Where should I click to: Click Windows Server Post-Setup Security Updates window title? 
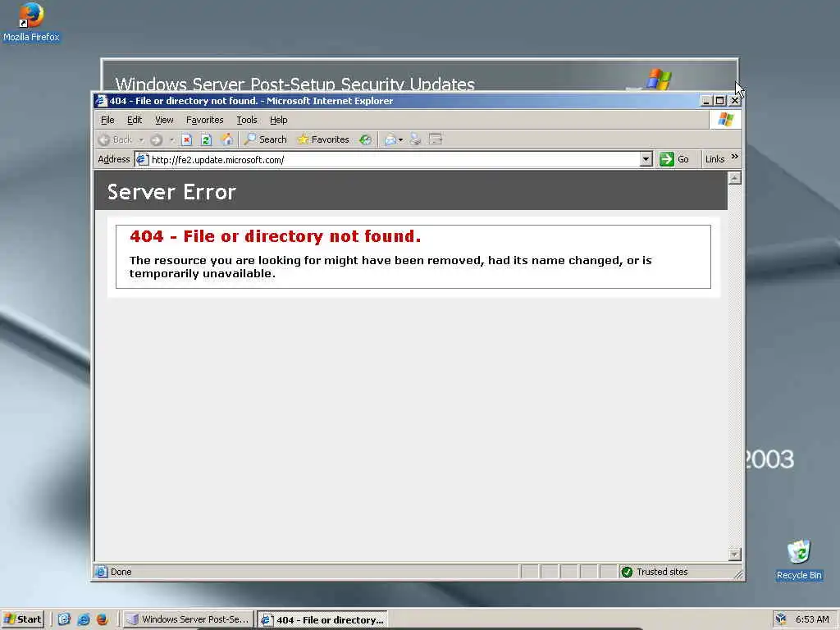click(x=295, y=84)
